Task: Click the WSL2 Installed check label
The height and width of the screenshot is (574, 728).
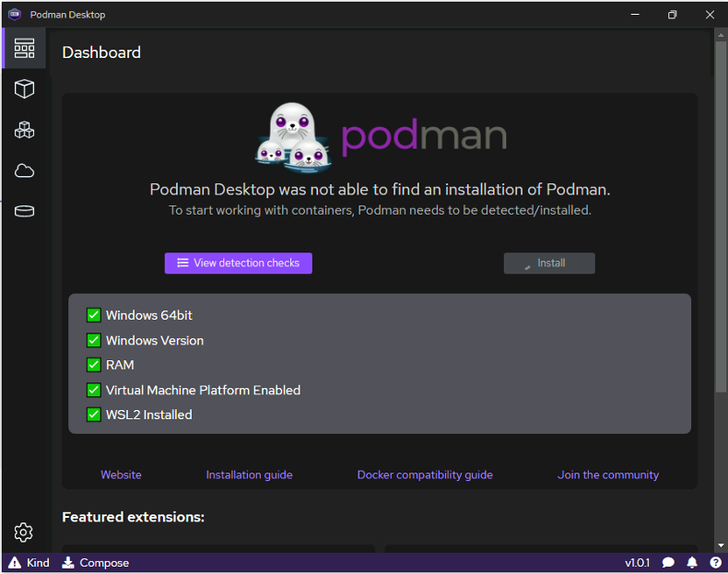Action: tap(148, 415)
